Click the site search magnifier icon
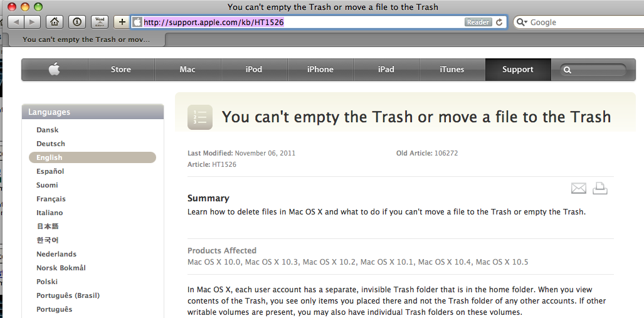This screenshot has height=318, width=644. click(567, 70)
